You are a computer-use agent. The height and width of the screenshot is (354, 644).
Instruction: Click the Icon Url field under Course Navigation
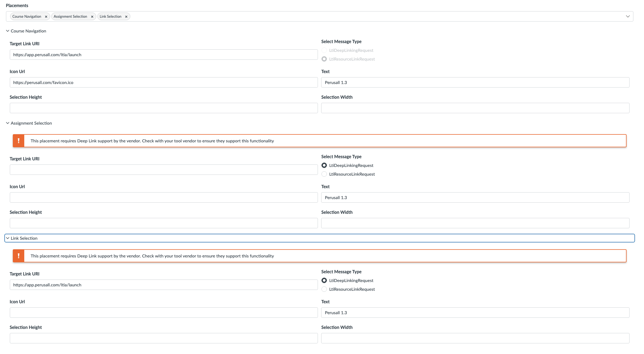point(164,82)
